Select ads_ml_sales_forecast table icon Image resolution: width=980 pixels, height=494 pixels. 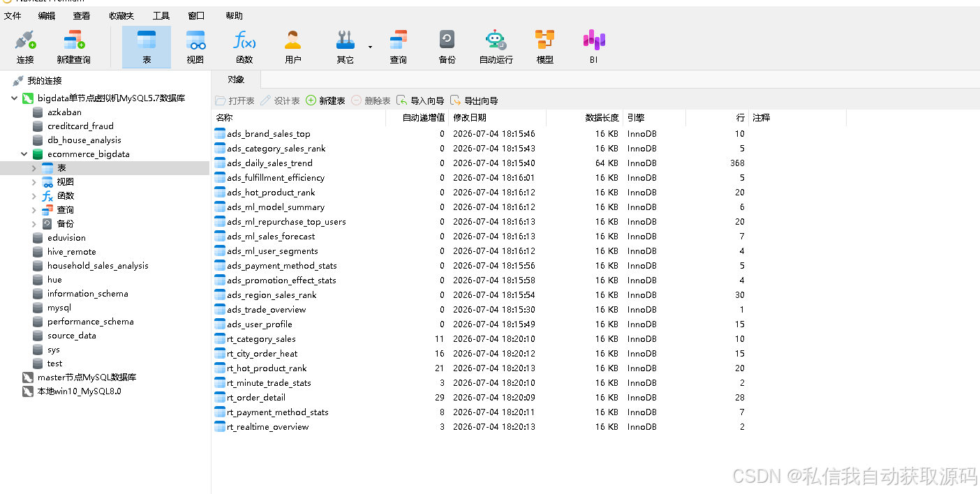[x=220, y=237]
